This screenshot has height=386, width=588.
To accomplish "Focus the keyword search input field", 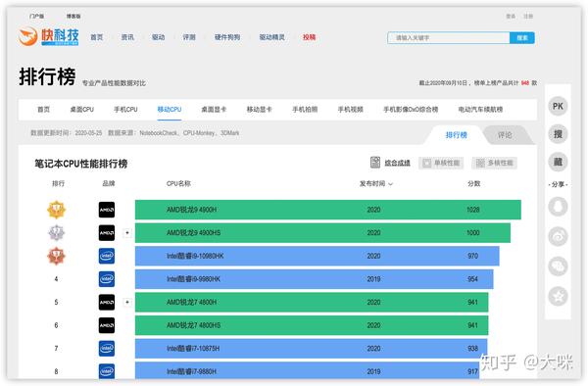I will click(x=449, y=38).
